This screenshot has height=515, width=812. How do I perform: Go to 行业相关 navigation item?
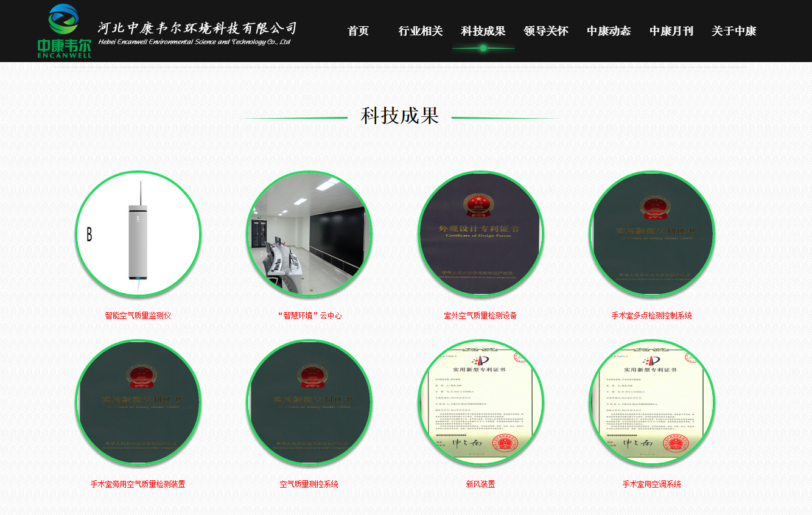[x=421, y=31]
